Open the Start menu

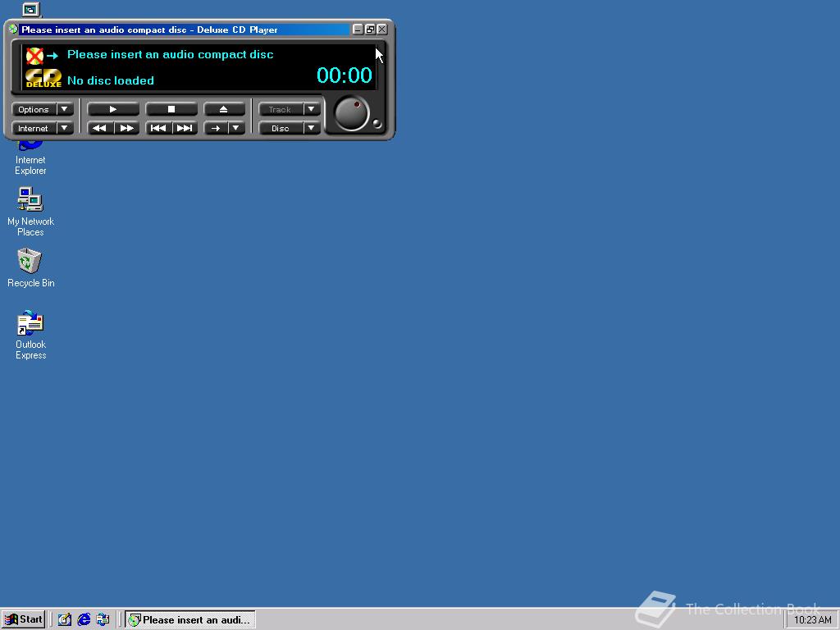[23, 619]
